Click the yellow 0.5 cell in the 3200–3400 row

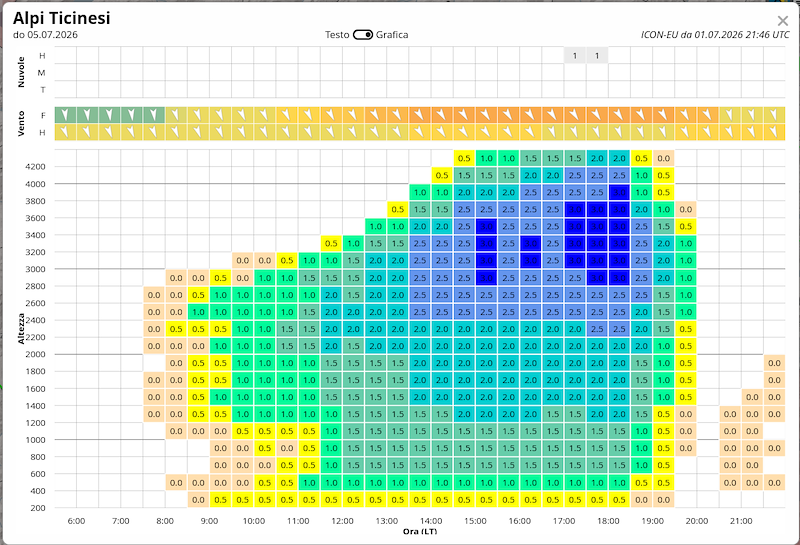[331, 243]
